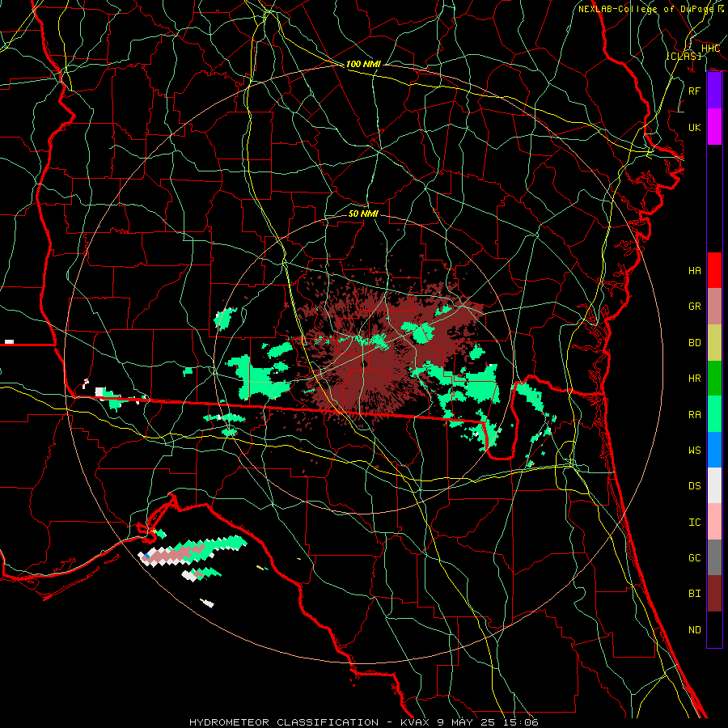Click the BD legend label

[x=694, y=343]
